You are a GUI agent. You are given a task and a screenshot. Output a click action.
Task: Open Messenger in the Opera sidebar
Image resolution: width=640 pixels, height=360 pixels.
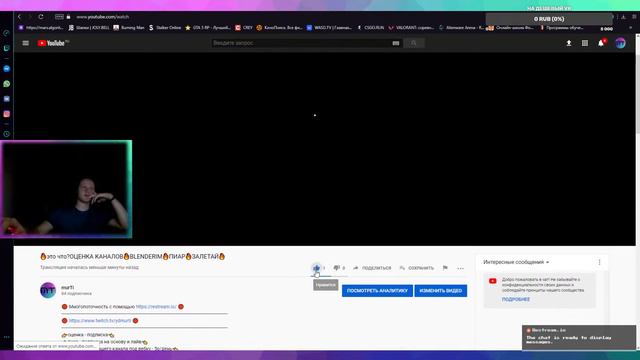[x=7, y=69]
